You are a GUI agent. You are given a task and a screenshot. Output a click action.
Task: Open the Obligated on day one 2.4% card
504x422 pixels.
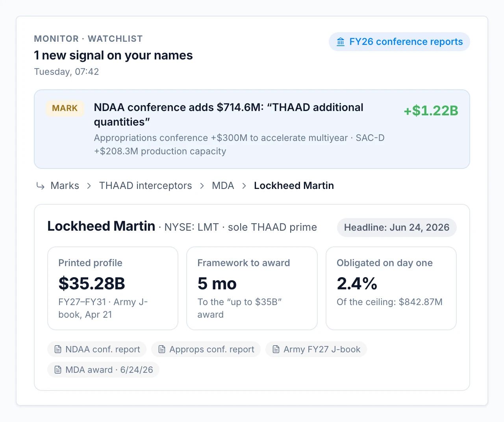[391, 289]
